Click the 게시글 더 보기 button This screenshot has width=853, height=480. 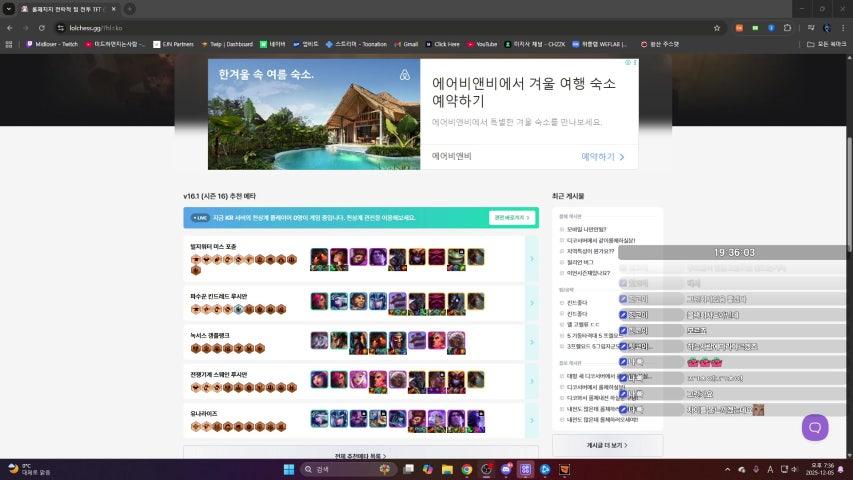(x=607, y=445)
